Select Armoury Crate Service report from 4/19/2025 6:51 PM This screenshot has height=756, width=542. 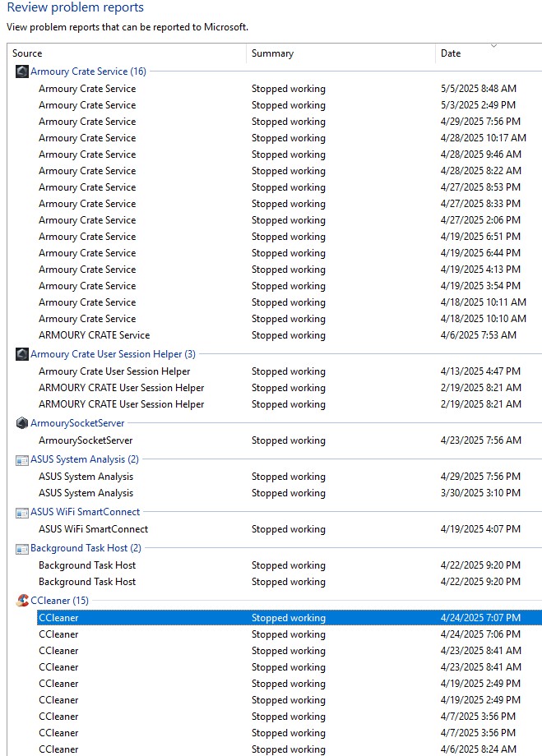(290, 237)
